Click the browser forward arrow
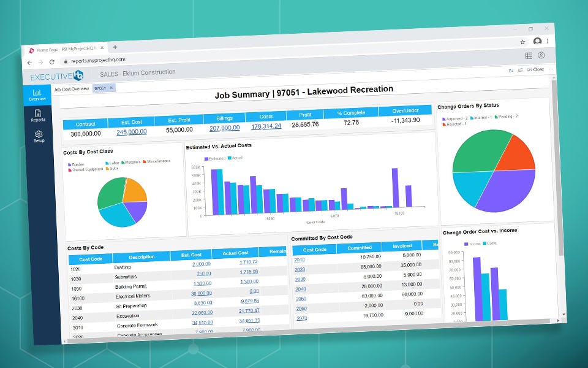Viewport: 588px width, 368px height. 41,63
